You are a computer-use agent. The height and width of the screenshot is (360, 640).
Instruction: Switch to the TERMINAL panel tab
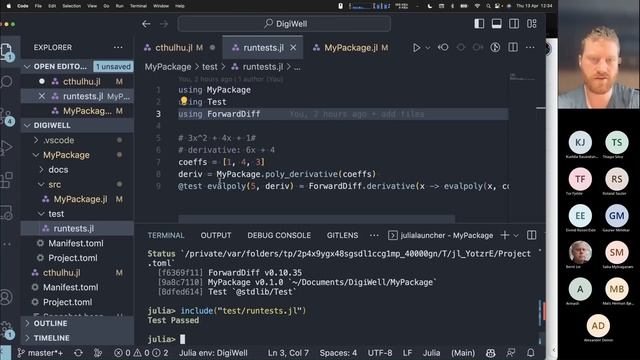(x=166, y=236)
